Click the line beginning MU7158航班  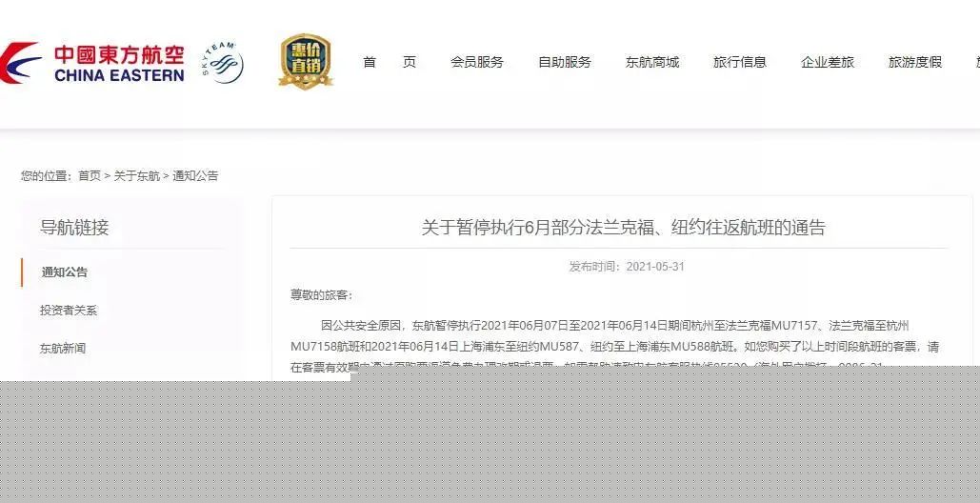614,347
